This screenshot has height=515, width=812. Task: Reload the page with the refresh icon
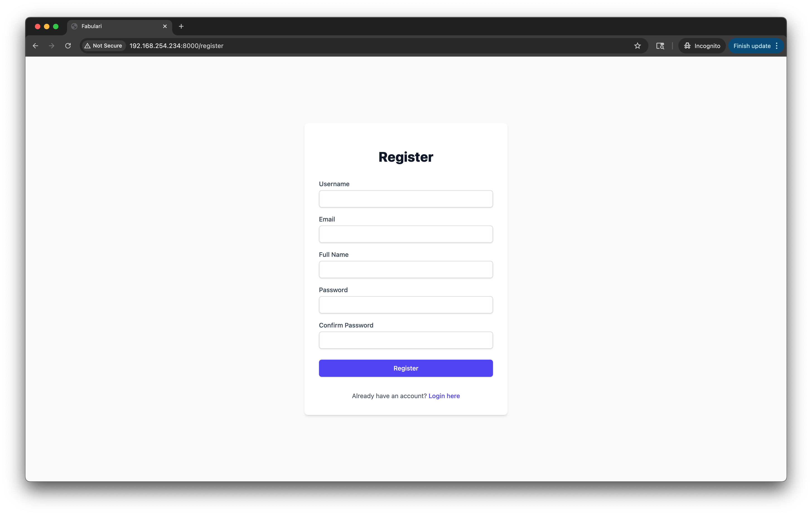(x=68, y=46)
